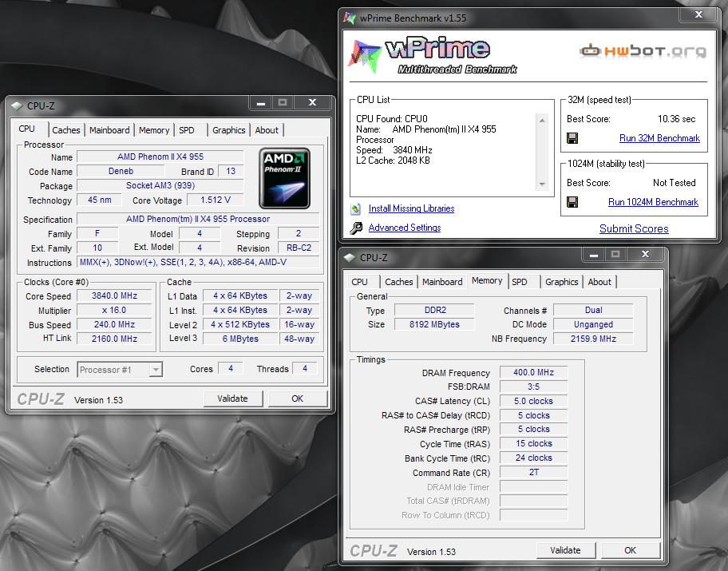Minimize the Memory CPU-Z window
728x571 pixels.
coord(593,254)
